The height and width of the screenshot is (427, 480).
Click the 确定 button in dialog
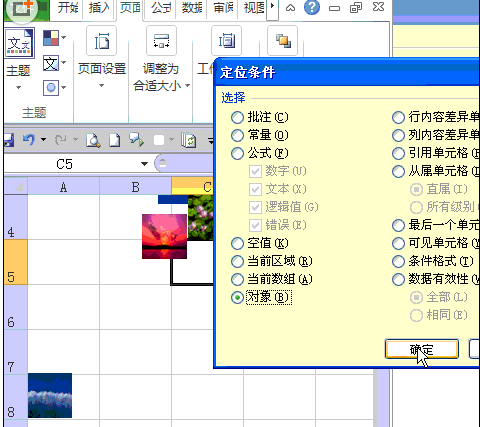pos(422,350)
